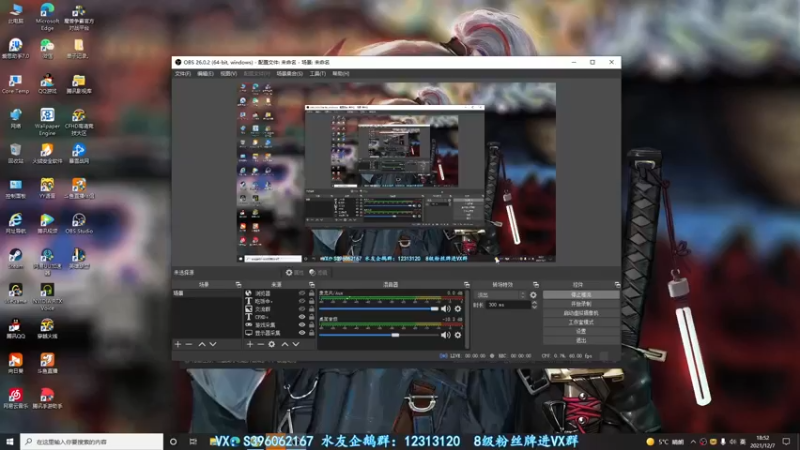
Task: Pop out the 场景 Scenes dock
Action: pos(238,285)
